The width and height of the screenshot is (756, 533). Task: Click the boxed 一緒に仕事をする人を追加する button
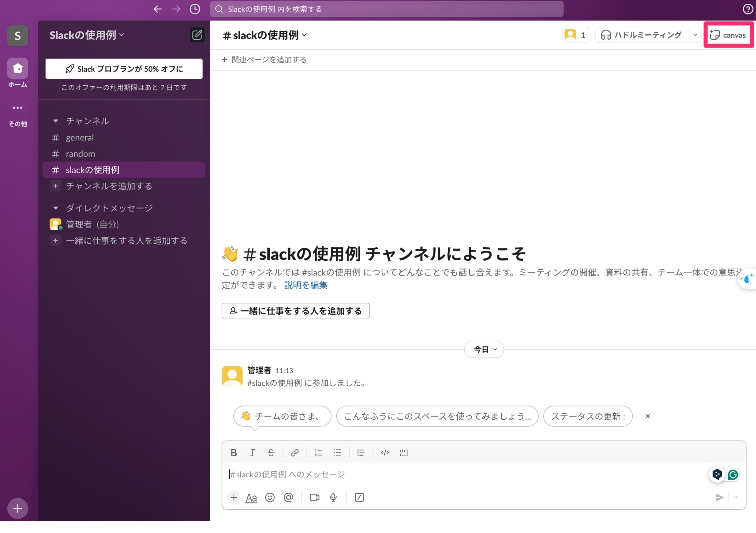coord(295,311)
